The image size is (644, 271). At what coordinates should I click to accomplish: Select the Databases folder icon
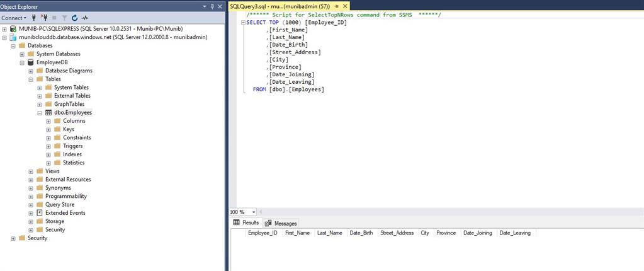pyautogui.click(x=22, y=45)
